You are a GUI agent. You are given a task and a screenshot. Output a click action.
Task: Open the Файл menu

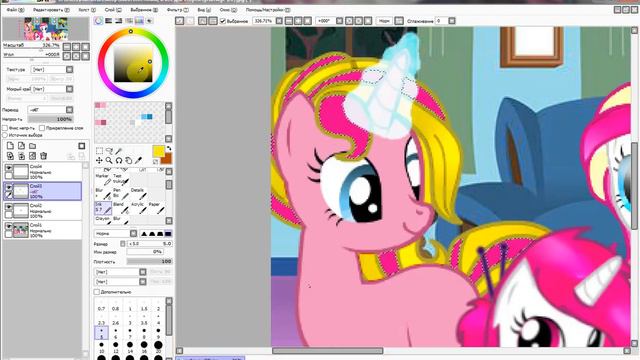point(15,10)
